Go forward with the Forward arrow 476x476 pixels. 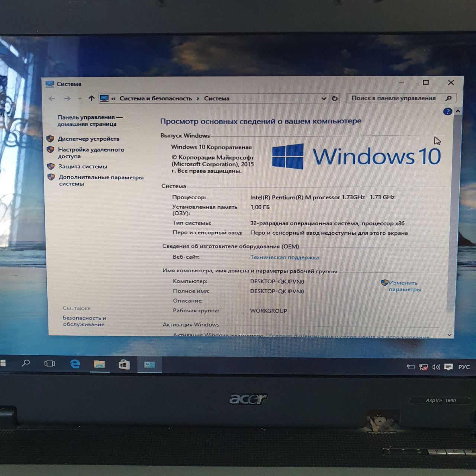tap(67, 99)
